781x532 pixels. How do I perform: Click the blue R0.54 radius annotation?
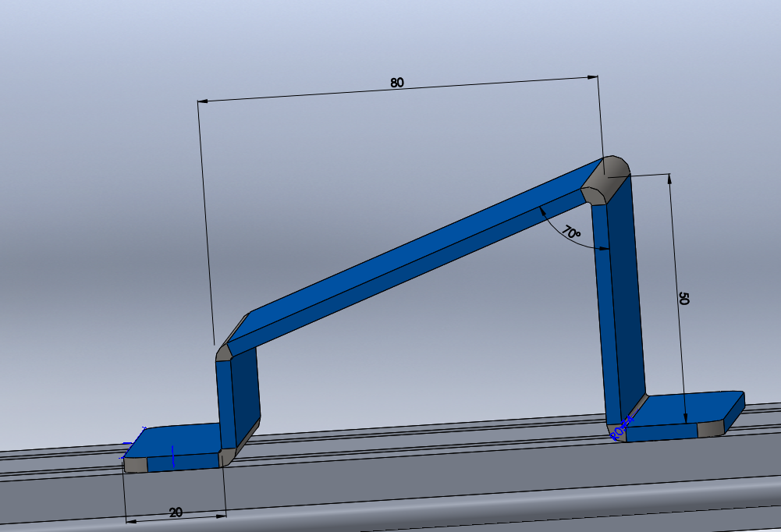[x=622, y=428]
